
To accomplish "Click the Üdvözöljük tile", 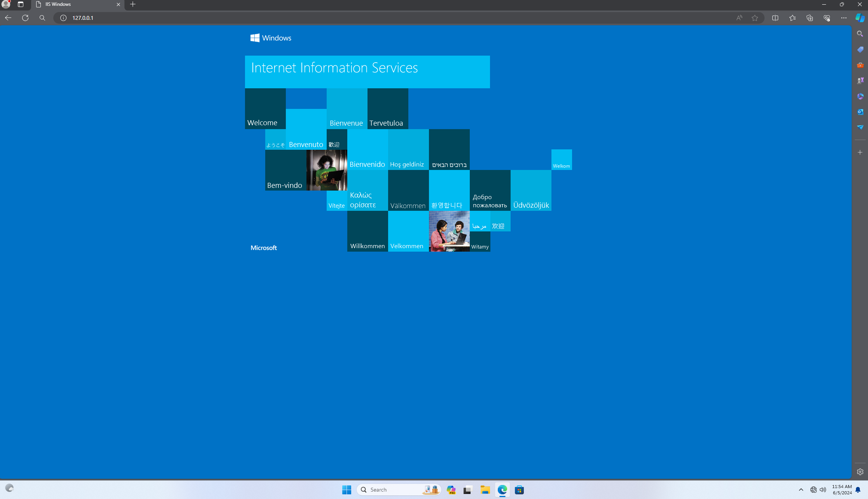I will click(531, 190).
